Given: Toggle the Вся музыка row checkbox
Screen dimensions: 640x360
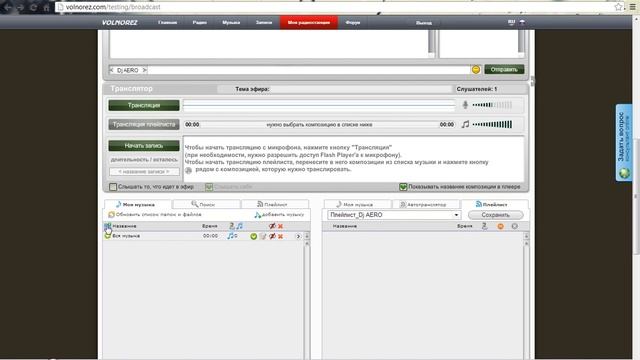Looking at the screenshot, I should click(x=107, y=236).
